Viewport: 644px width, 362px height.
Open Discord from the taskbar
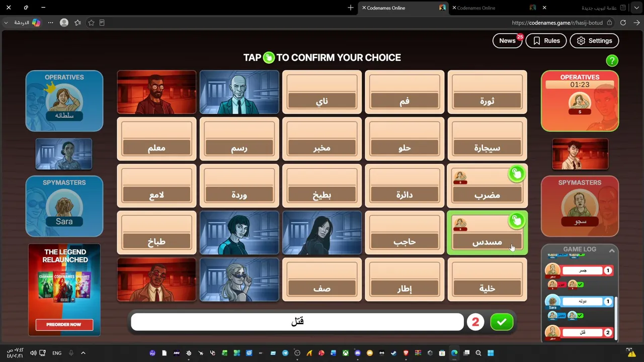coord(358,353)
